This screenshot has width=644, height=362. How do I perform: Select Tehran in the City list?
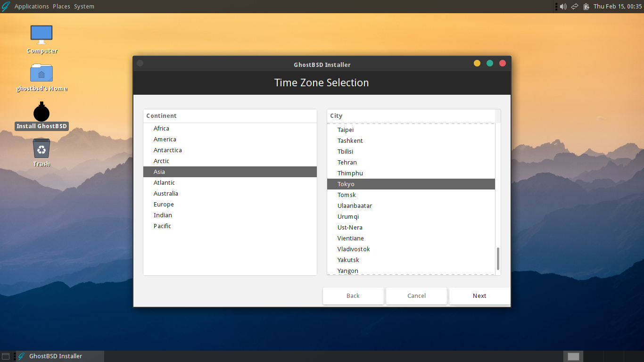pos(411,163)
